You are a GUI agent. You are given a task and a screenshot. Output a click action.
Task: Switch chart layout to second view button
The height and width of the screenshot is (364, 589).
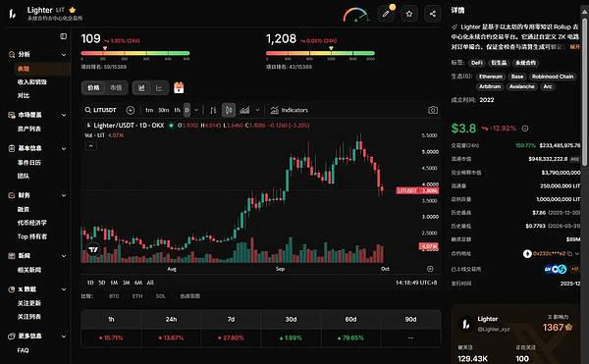159,87
